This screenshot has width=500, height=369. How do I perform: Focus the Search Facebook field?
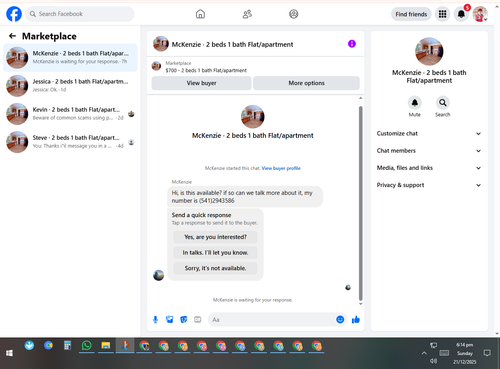point(80,14)
